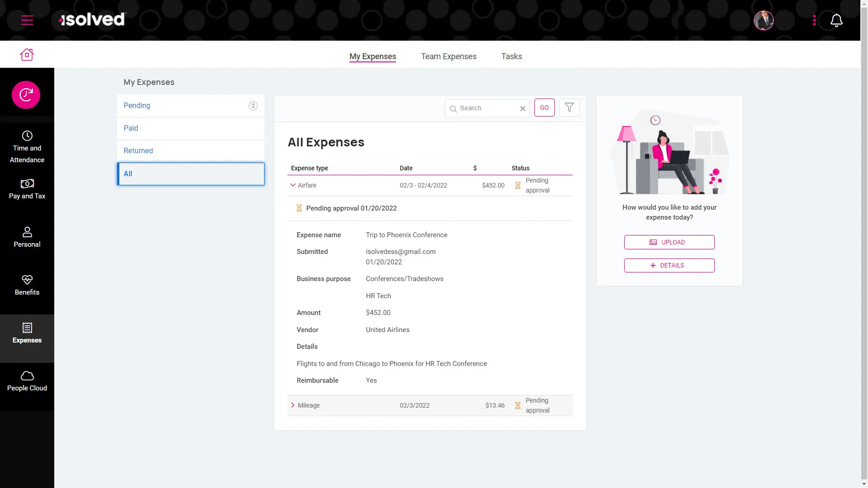
Task: Sort by Status column header
Action: pyautogui.click(x=520, y=168)
